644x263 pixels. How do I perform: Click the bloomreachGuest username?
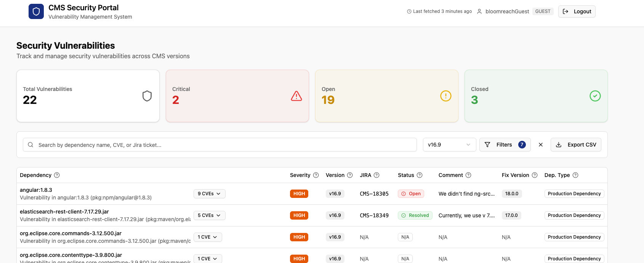(507, 11)
